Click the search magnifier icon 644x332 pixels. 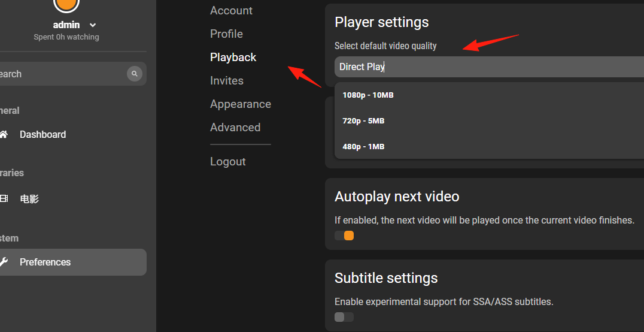coord(134,74)
